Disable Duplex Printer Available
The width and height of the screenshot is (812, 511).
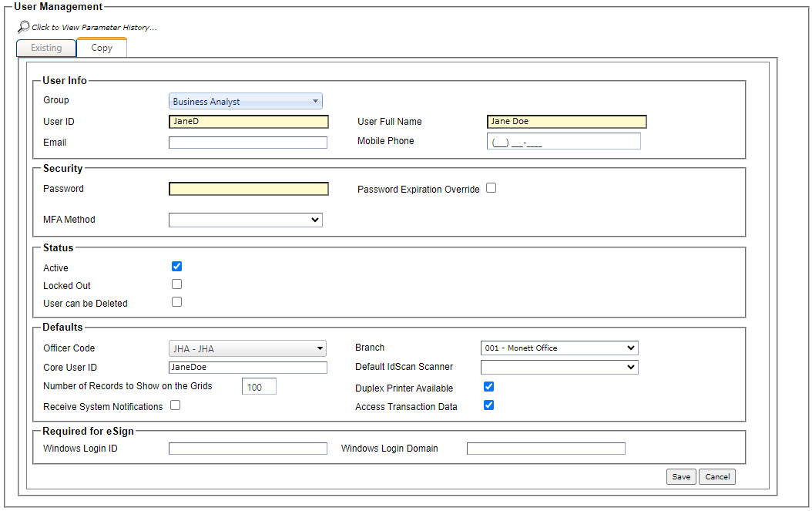[x=488, y=386]
